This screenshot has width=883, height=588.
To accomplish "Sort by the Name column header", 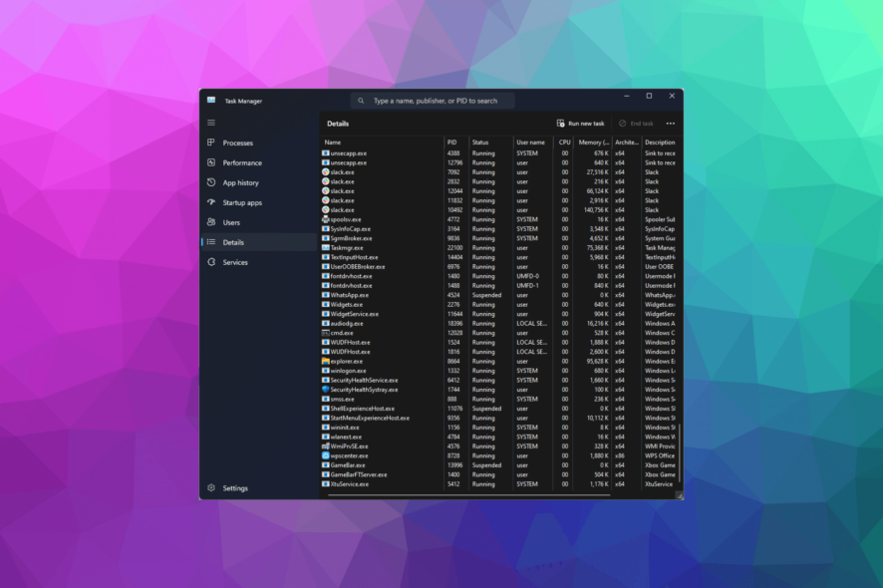I will pyautogui.click(x=383, y=143).
